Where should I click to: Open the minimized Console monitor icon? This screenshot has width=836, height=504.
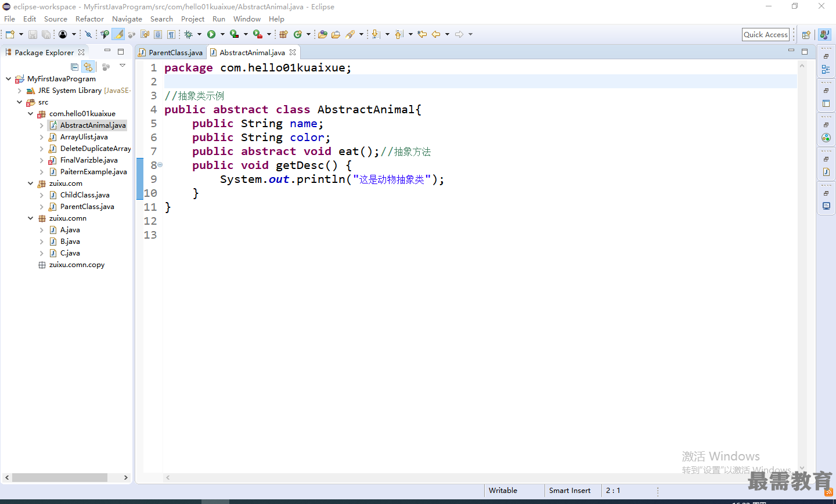click(x=826, y=206)
